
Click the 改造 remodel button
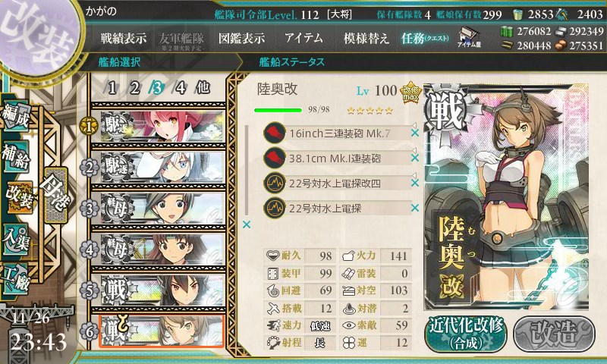pyautogui.click(x=555, y=334)
